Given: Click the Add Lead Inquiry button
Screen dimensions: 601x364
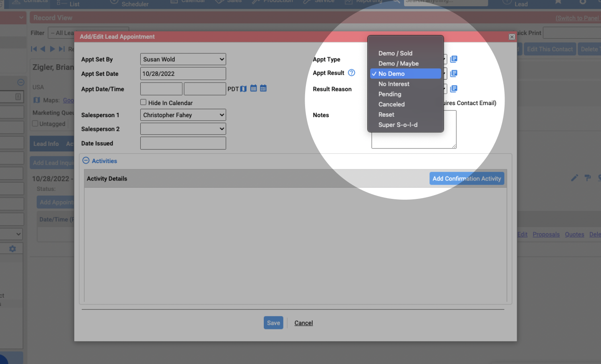Looking at the screenshot, I should [x=53, y=163].
